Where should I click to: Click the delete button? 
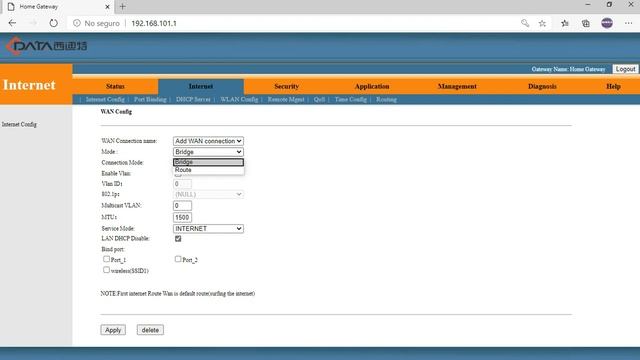pyautogui.click(x=150, y=330)
